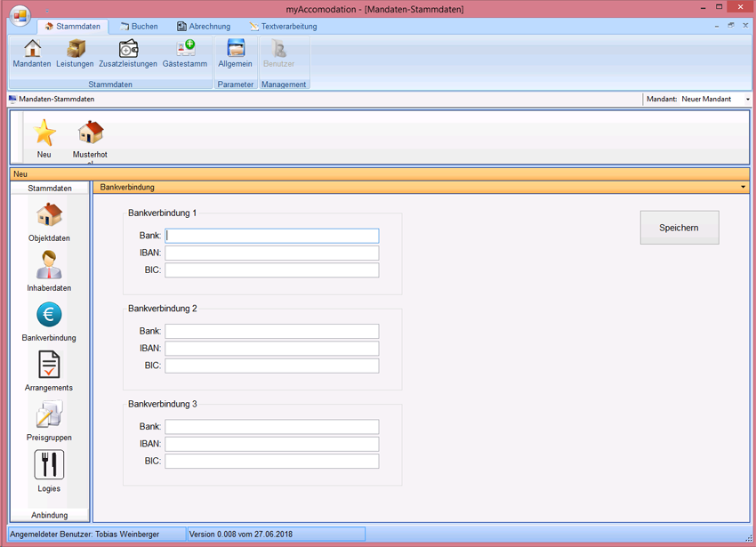The width and height of the screenshot is (756, 547).
Task: Switch to the Buchen ribbon tab
Action: click(x=139, y=27)
